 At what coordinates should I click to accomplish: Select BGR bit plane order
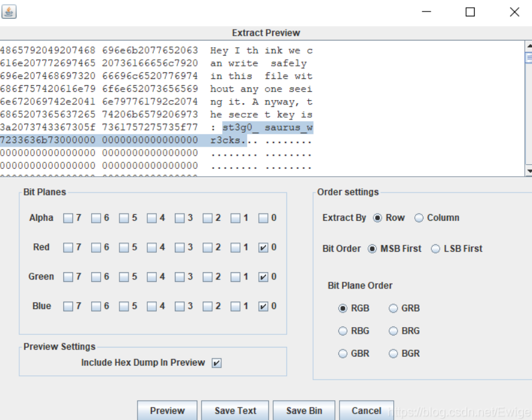coord(393,354)
